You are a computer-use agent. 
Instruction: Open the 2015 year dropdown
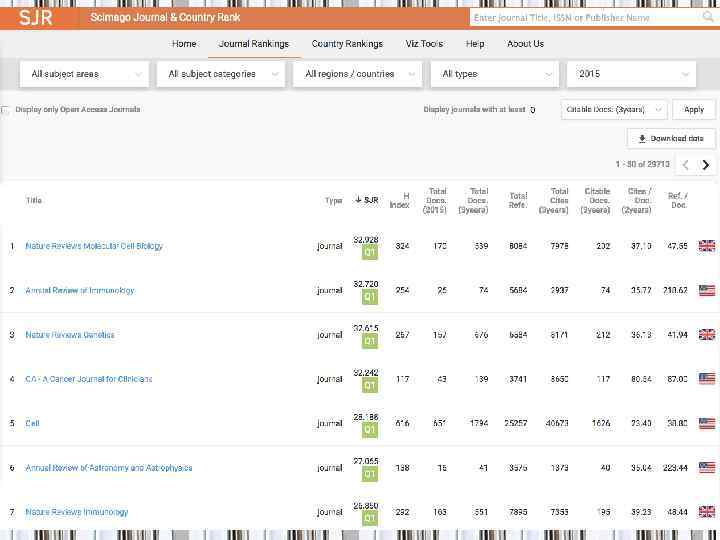[x=631, y=74]
